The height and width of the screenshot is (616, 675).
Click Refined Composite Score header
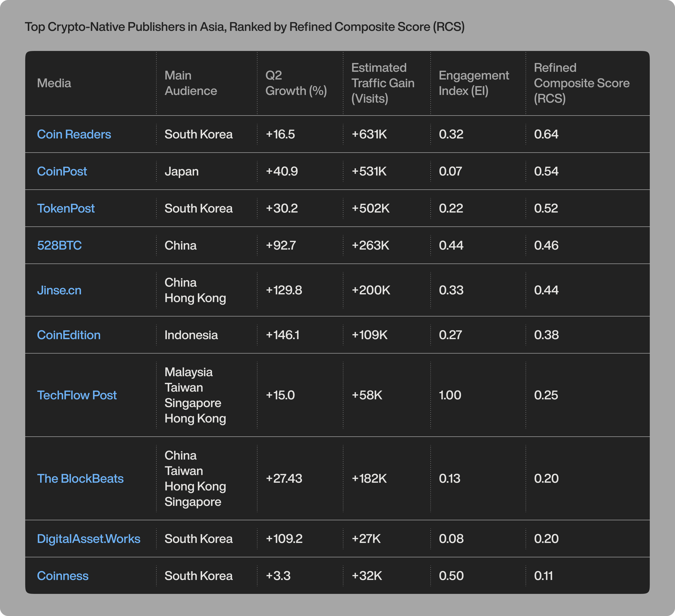[x=581, y=83]
